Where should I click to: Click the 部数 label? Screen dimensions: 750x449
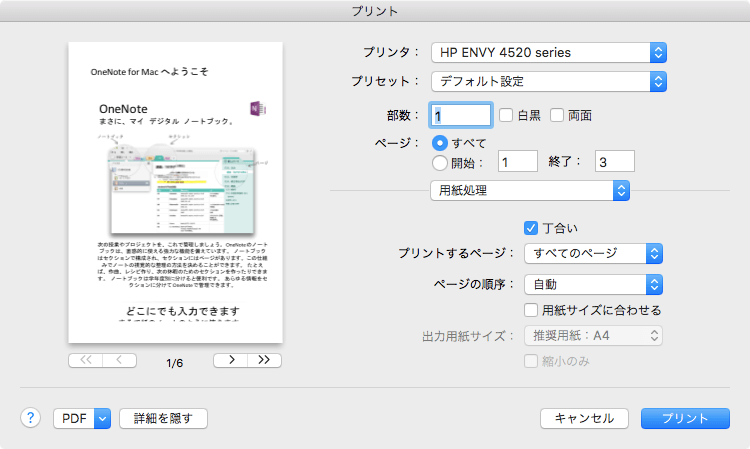(x=403, y=115)
